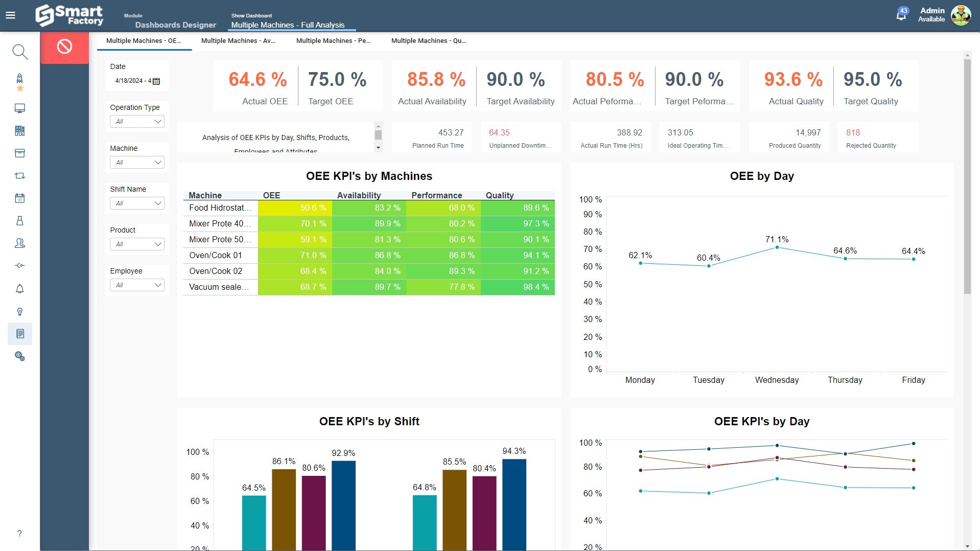Expand the Shift Name dropdown

pyautogui.click(x=137, y=203)
